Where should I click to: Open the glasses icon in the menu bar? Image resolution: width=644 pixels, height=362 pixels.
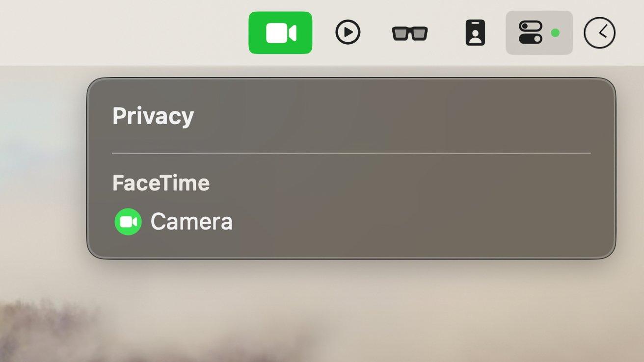(x=410, y=33)
